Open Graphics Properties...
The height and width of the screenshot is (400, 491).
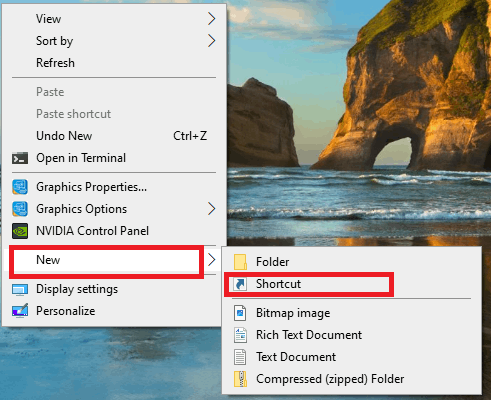pos(114,187)
